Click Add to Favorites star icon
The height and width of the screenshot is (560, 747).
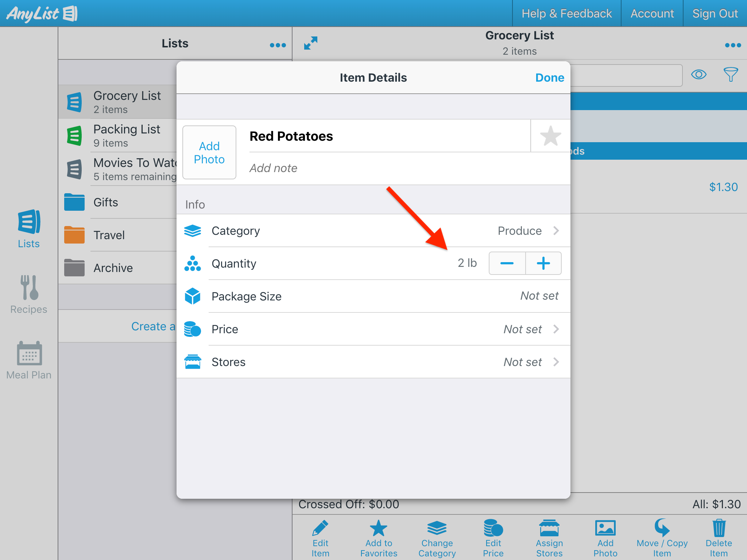tap(378, 538)
